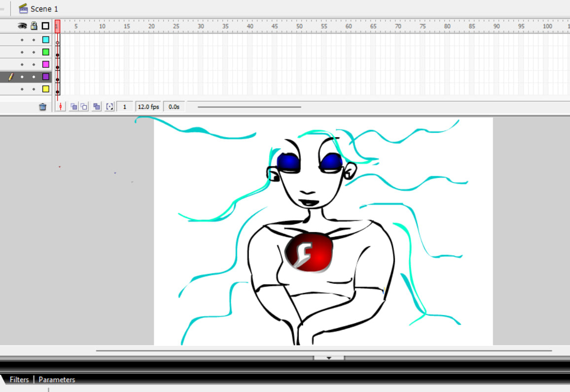Click the current frame field showing 1
This screenshot has height=392, width=570.
point(125,107)
